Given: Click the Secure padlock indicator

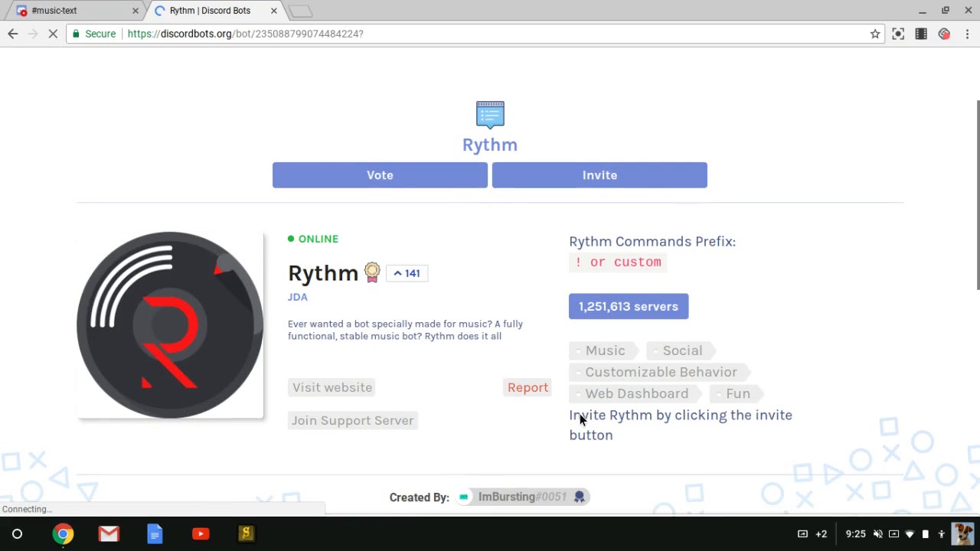Looking at the screenshot, I should pos(94,34).
